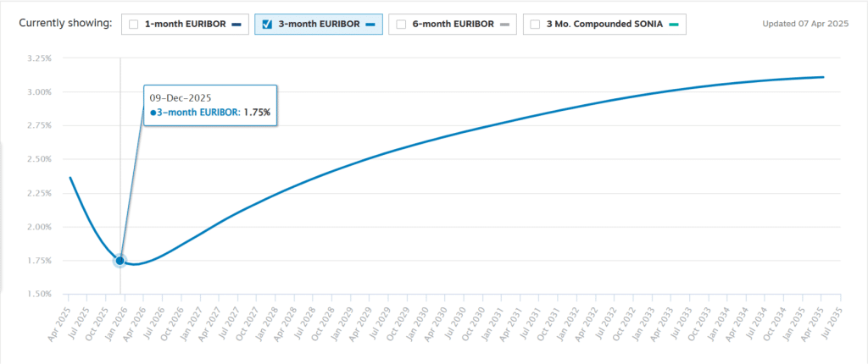This screenshot has width=868, height=364.
Task: Uncheck the 3-month EURIBOR checkbox
Action: click(x=266, y=25)
